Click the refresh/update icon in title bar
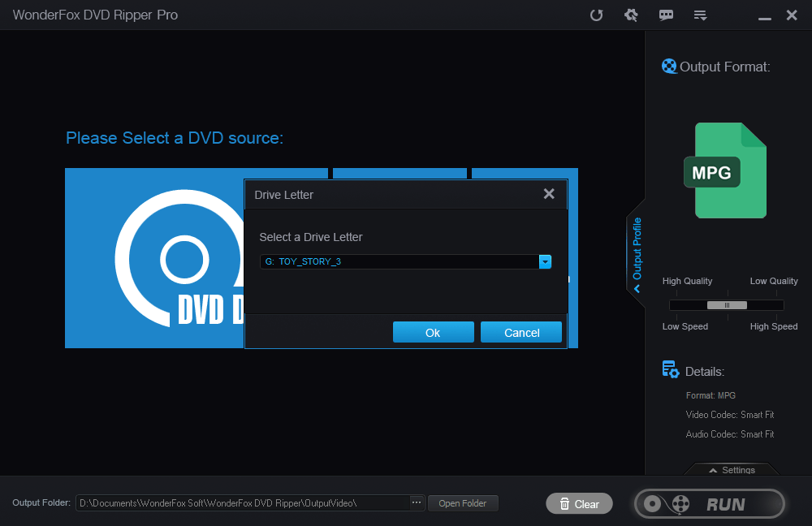812x526 pixels. [597, 15]
